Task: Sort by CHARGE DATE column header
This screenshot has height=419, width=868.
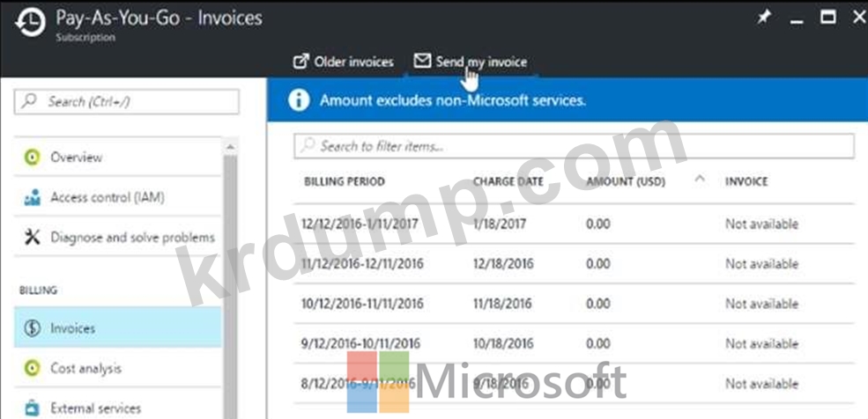Action: (x=508, y=181)
